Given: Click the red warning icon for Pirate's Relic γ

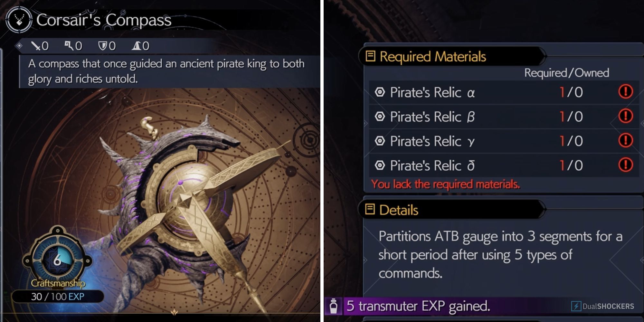Looking at the screenshot, I should click(625, 141).
